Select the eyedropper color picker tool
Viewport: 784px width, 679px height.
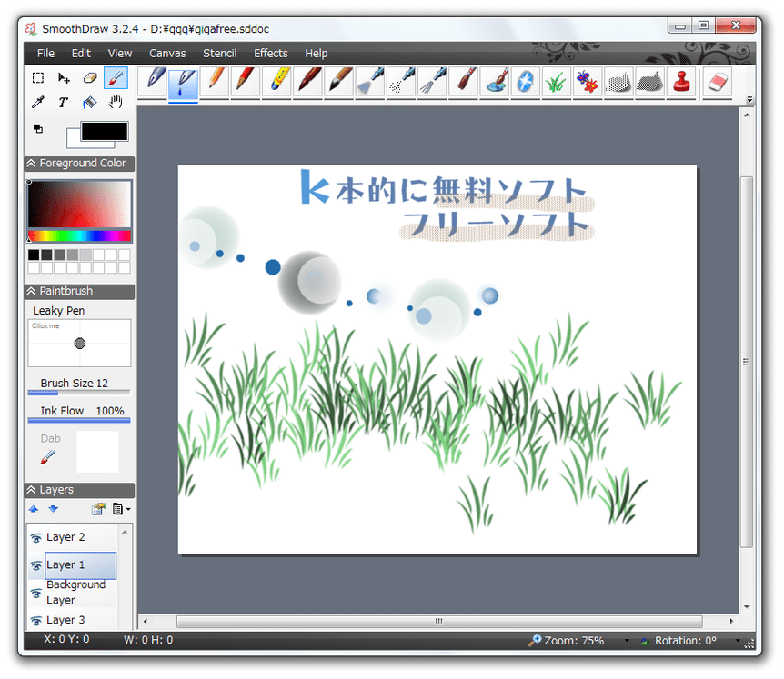[x=38, y=103]
